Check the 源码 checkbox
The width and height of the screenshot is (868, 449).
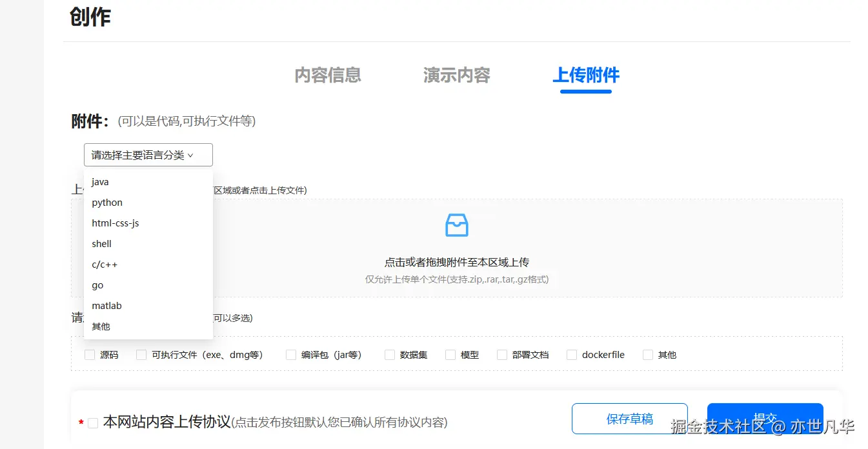point(89,354)
